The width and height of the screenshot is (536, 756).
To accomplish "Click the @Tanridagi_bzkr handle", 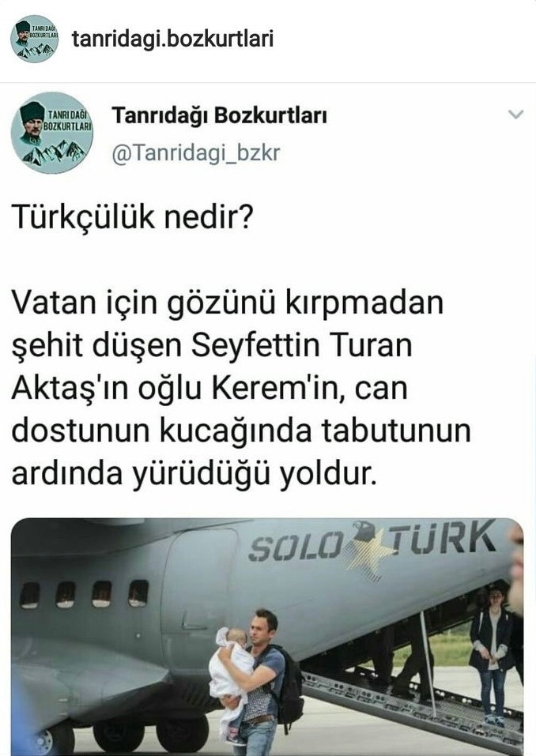I will [x=196, y=153].
